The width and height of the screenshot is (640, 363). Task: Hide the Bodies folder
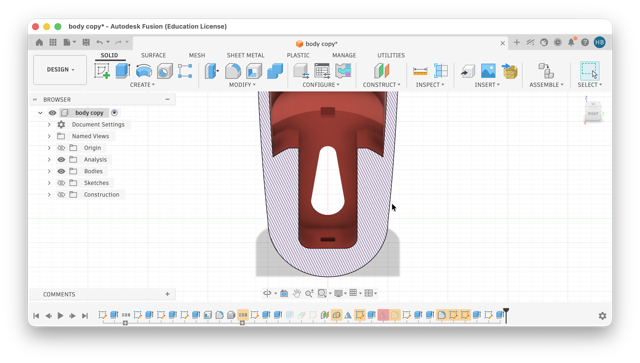[x=61, y=171]
